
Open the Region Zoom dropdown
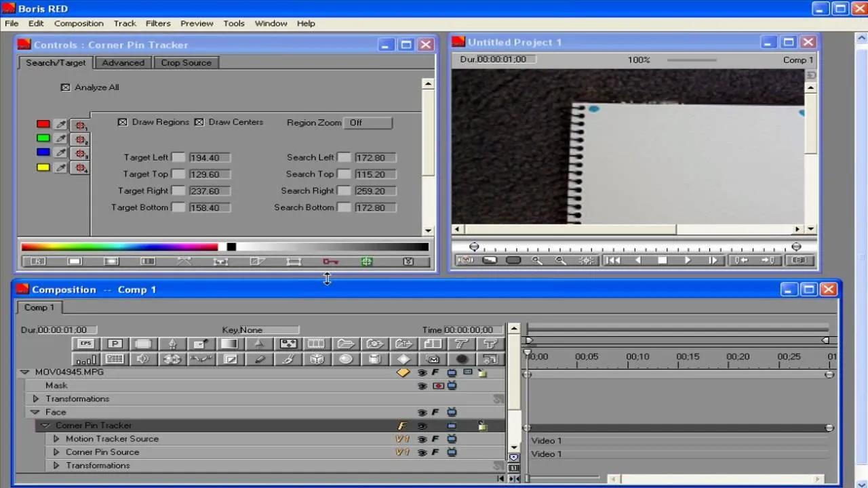click(368, 123)
